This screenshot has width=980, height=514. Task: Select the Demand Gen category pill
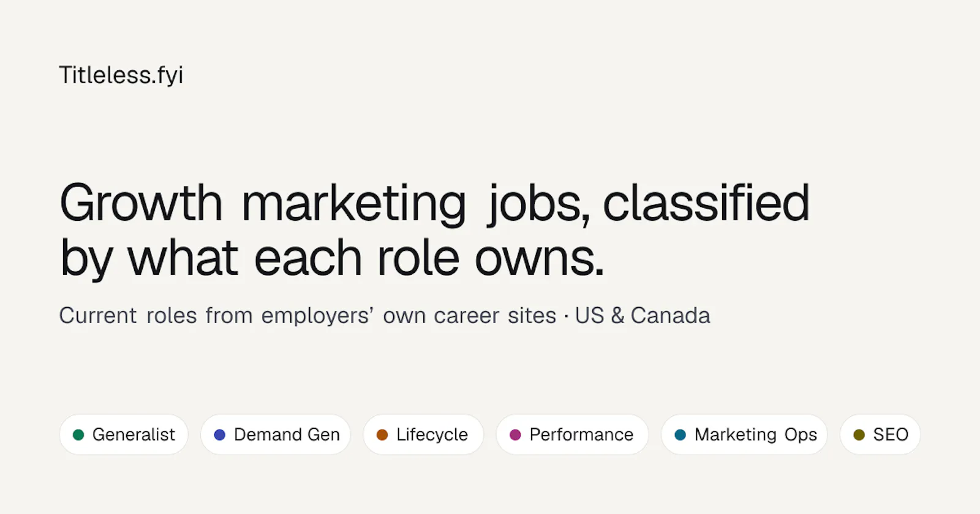[276, 434]
